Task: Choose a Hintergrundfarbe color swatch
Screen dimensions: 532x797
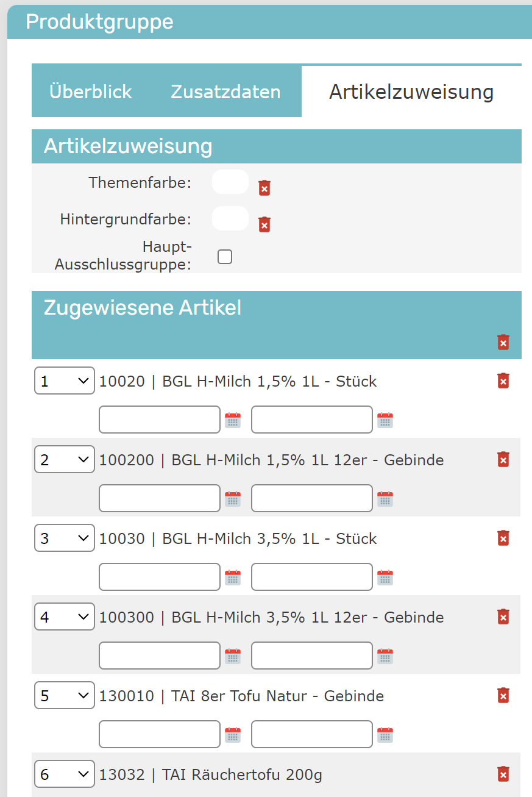Action: 230,218
